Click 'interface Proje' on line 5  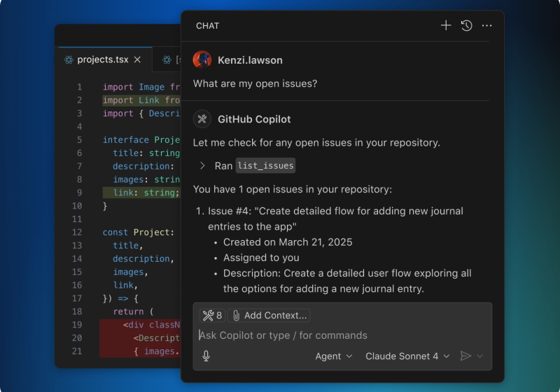(141, 140)
